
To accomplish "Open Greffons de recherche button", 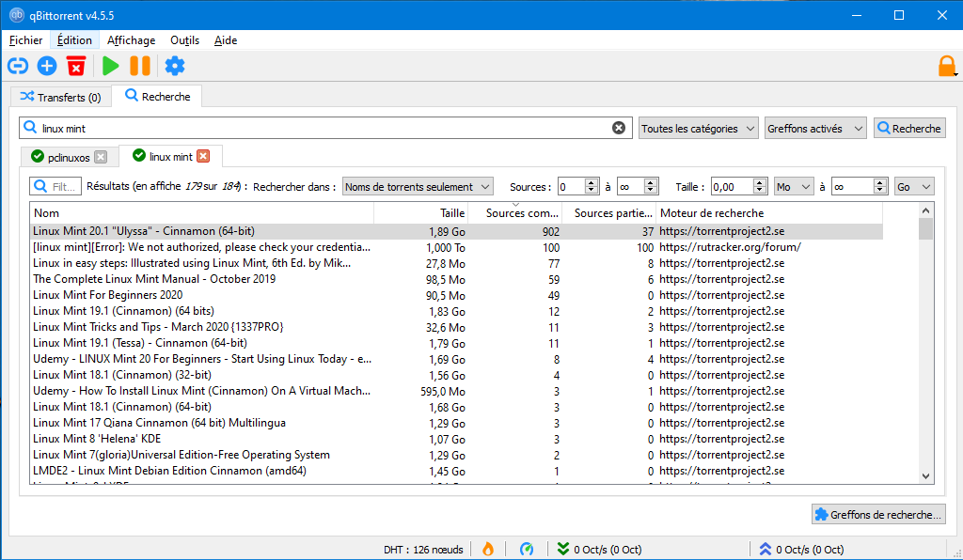I will pyautogui.click(x=878, y=514).
